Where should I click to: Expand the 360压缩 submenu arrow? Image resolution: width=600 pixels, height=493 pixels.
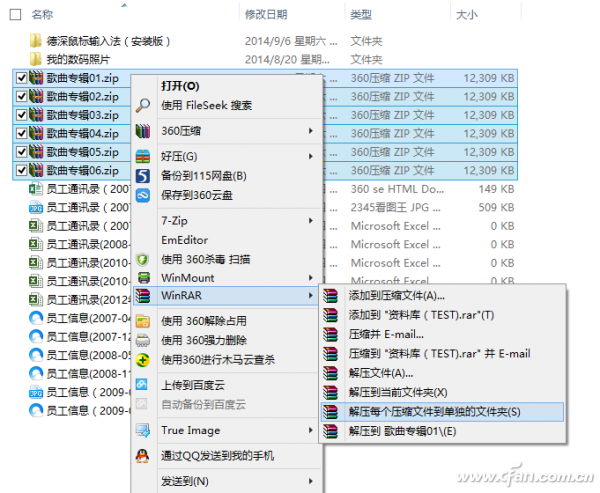pos(311,131)
